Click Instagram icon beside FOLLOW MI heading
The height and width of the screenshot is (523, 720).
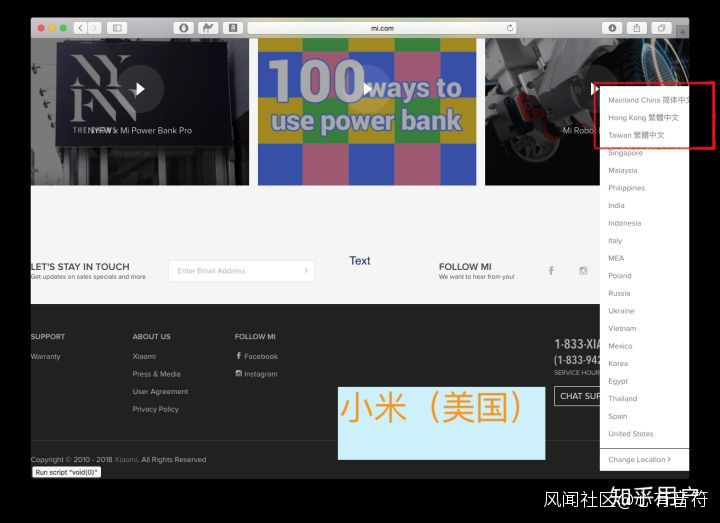click(583, 270)
